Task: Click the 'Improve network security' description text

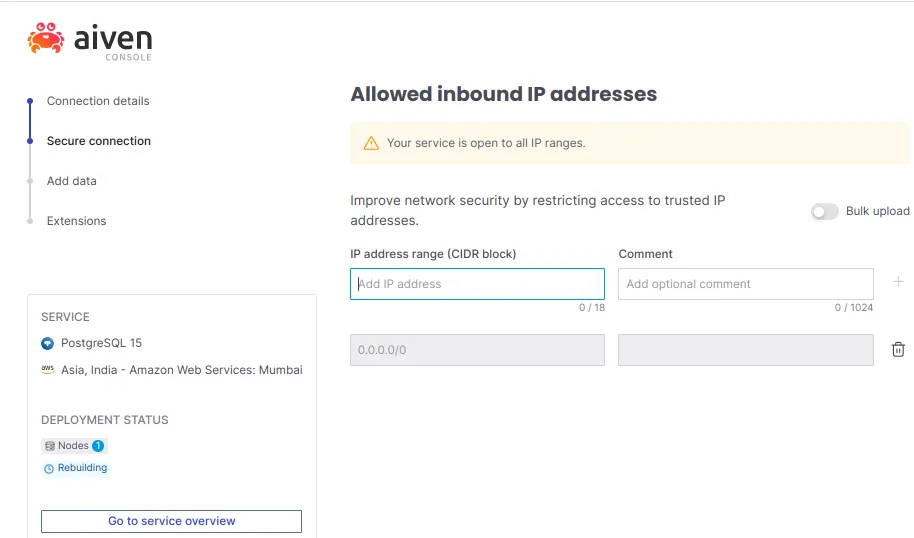Action: (x=537, y=210)
